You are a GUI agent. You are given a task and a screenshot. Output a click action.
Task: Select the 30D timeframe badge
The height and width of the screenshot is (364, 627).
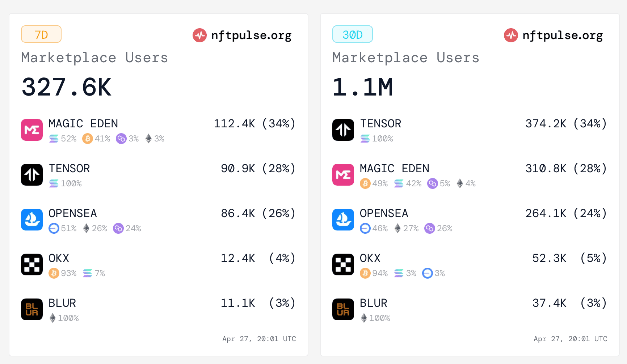click(352, 34)
